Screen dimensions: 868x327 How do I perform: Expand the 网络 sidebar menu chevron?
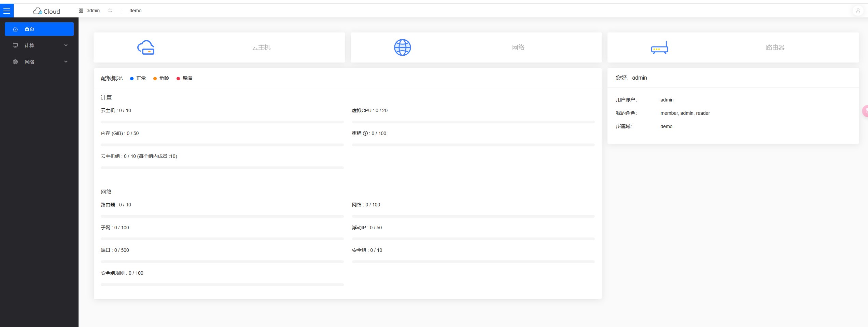pos(66,62)
